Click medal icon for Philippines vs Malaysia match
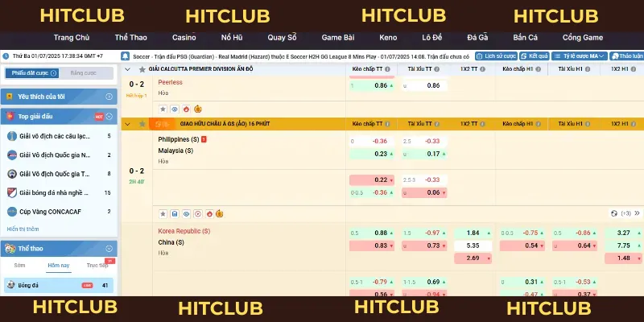Image resolution: width=644 pixels, height=322 pixels. (x=220, y=213)
